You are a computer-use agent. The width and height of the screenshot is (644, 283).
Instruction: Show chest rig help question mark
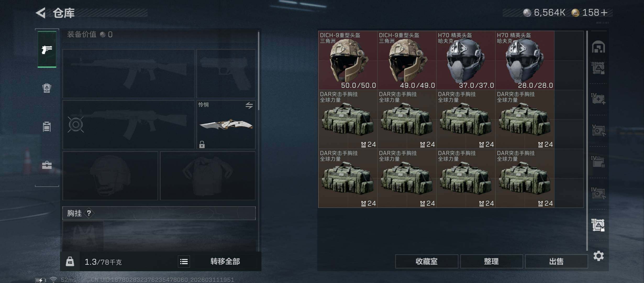[89, 213]
